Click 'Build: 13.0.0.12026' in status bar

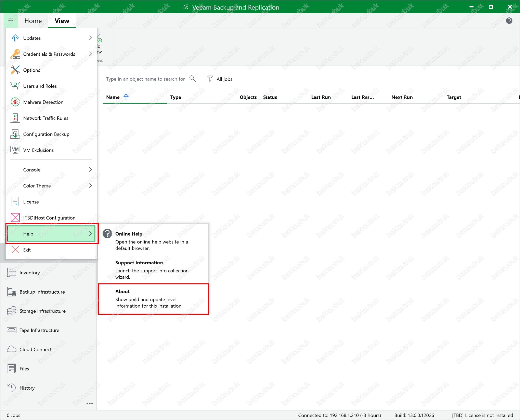point(414,415)
